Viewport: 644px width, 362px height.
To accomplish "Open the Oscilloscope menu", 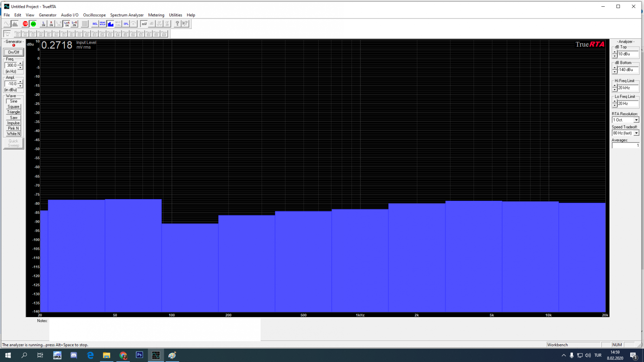I will (x=94, y=15).
